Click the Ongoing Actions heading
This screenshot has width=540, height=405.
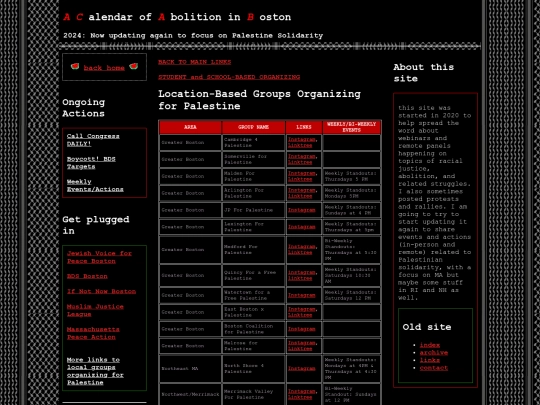pyautogui.click(x=84, y=108)
